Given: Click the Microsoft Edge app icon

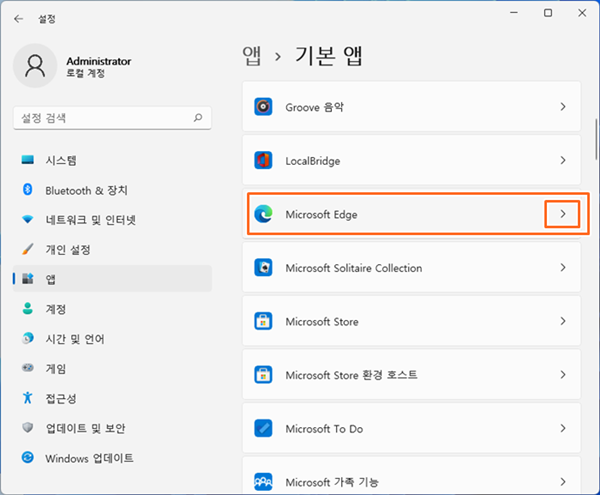Looking at the screenshot, I should coord(263,214).
